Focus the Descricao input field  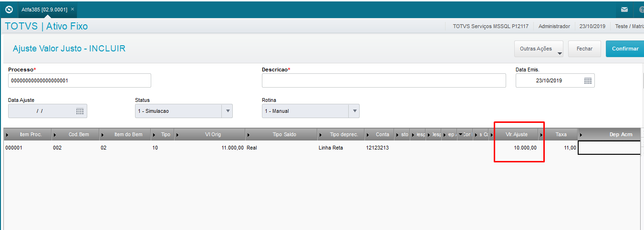pyautogui.click(x=384, y=80)
